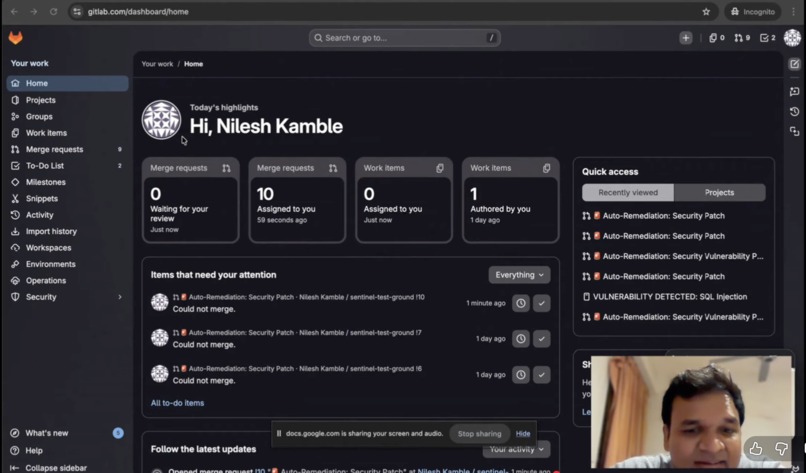Image resolution: width=806 pixels, height=473 pixels.
Task: Open the Everything filter dropdown
Action: click(x=519, y=275)
